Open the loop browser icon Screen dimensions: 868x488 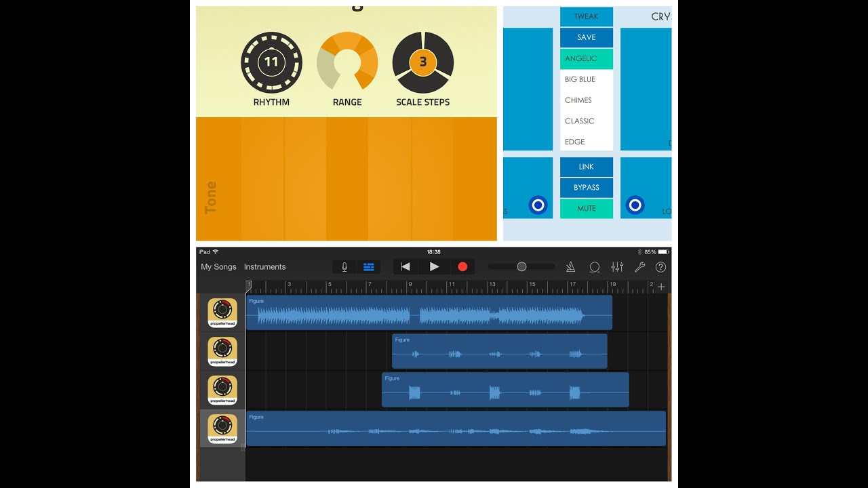coord(595,267)
